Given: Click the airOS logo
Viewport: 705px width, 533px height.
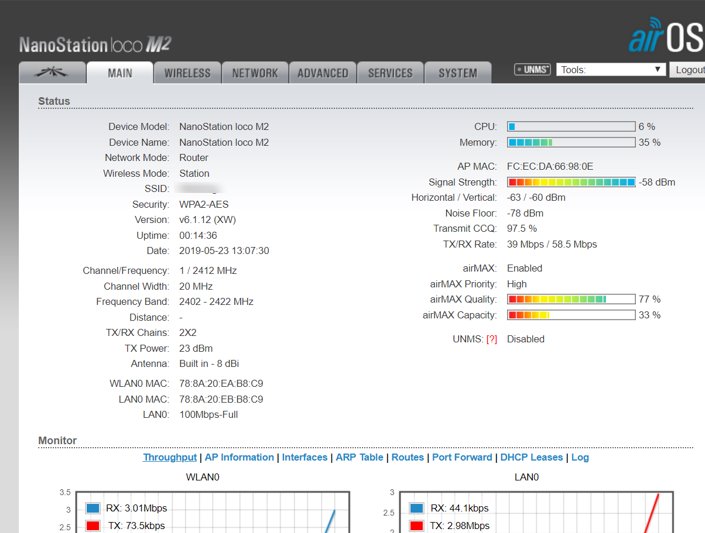Looking at the screenshot, I should coord(666,36).
